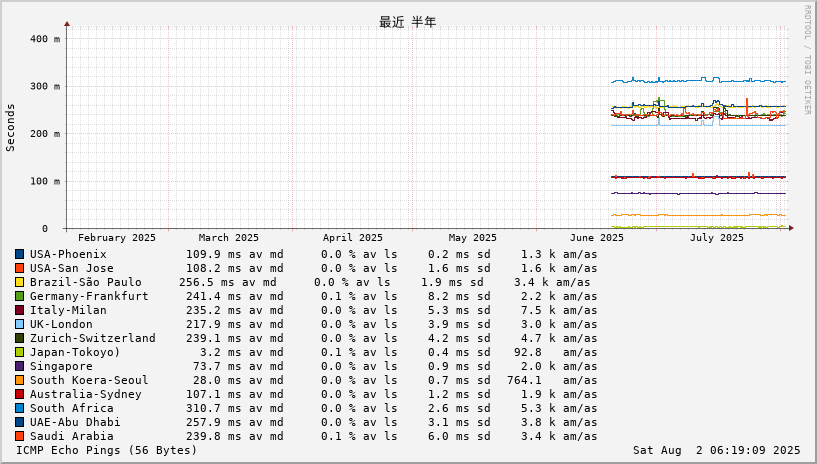Click the "Sat Aug 2 06:19:09 2025" timestamp
Screen dimensions: 817x464
click(716, 450)
